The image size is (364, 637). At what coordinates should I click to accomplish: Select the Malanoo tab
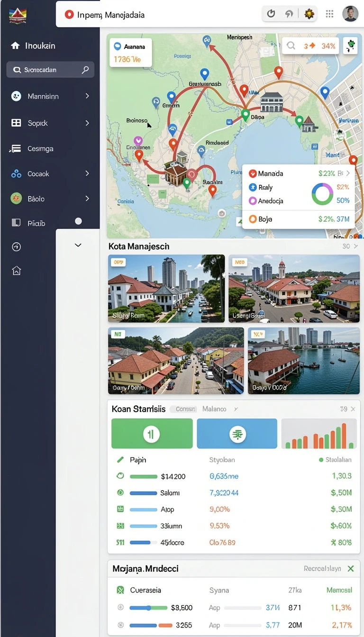pyautogui.click(x=214, y=409)
